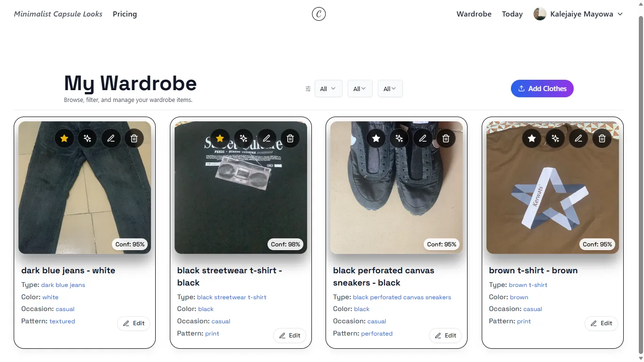Open the second All filter dropdown

[360, 89]
